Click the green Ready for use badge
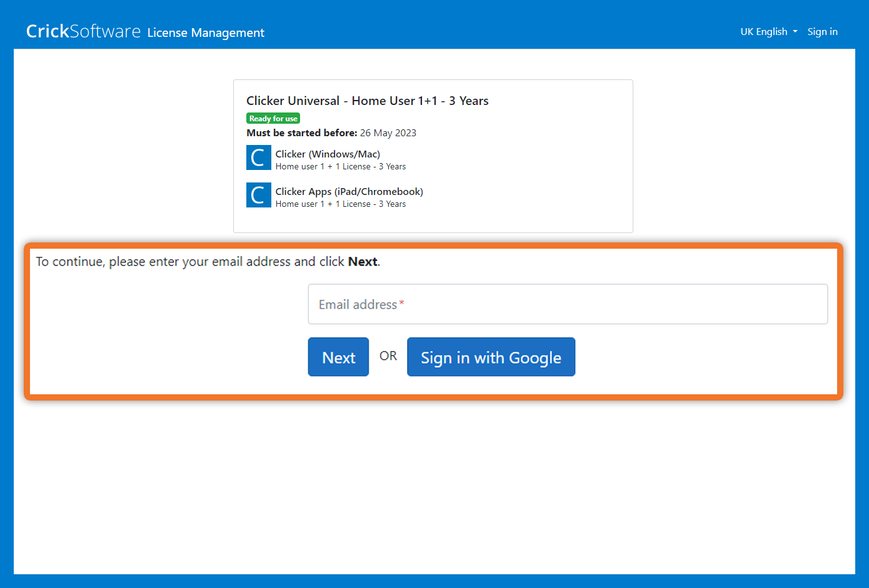Screen dimensions: 869x588 point(273,118)
